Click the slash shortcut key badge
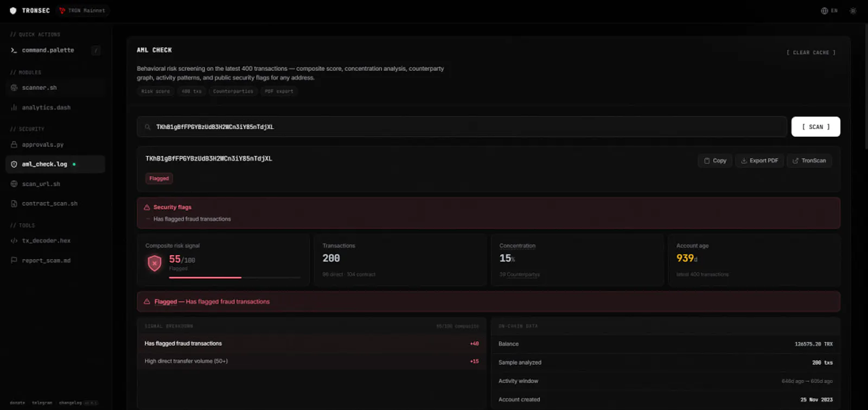This screenshot has width=868, height=410. 96,51
